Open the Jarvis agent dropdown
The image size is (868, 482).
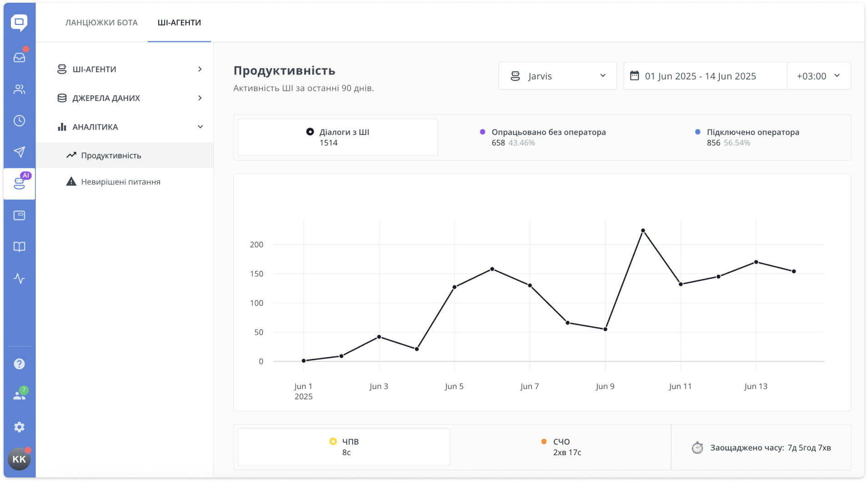coord(557,76)
